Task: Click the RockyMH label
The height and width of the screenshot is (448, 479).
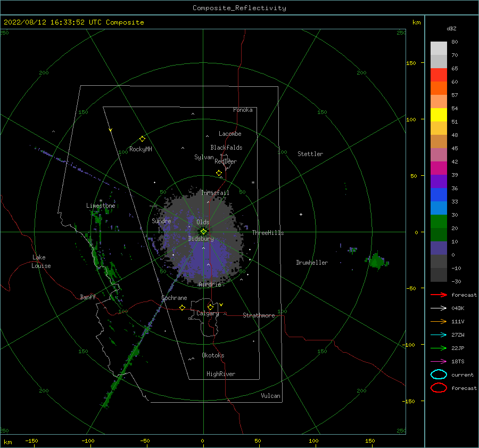Action: 141,149
